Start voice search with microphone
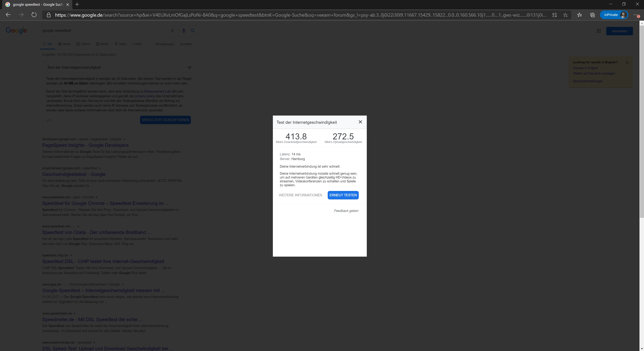The height and width of the screenshot is (351, 644). pos(184,31)
